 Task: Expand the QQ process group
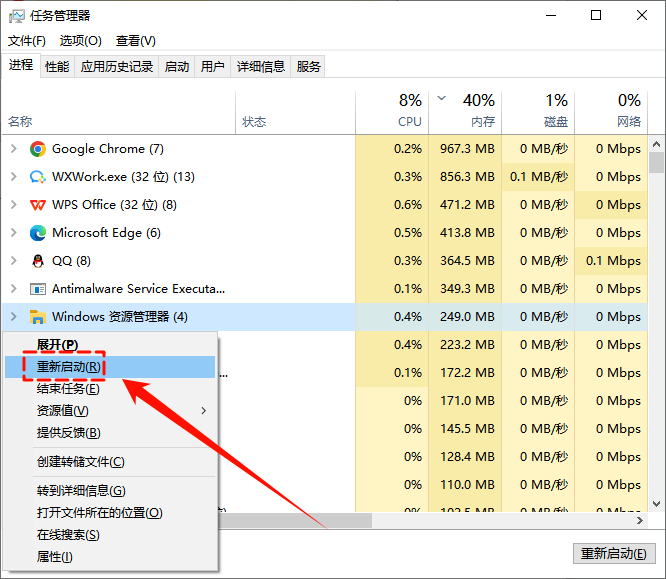[14, 261]
